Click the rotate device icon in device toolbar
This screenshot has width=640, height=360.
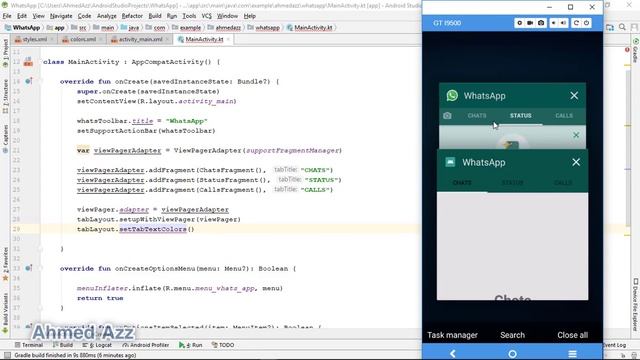576,23
